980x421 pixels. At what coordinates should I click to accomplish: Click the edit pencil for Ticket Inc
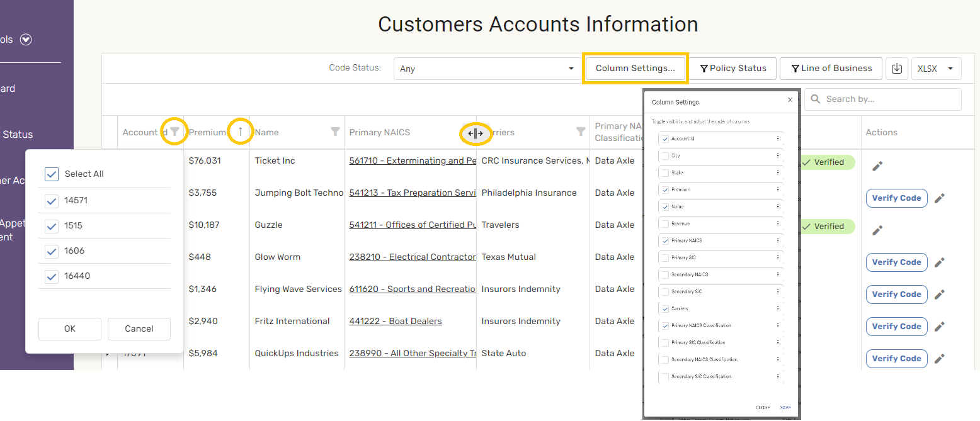click(877, 166)
